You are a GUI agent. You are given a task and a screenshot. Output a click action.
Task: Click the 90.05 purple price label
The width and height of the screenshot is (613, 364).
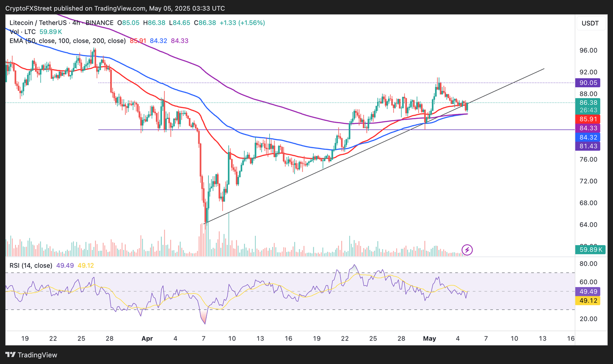point(588,83)
